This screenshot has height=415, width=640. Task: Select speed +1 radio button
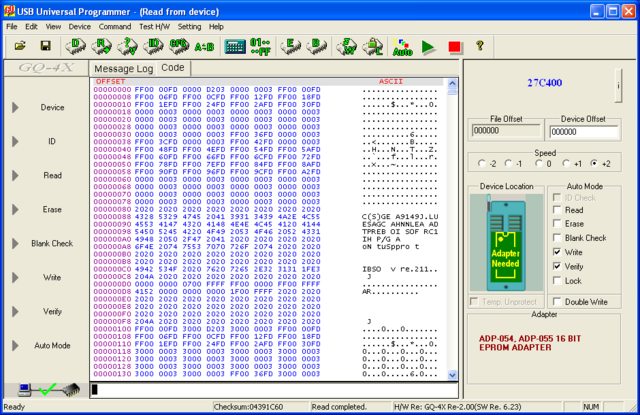[x=566, y=163]
